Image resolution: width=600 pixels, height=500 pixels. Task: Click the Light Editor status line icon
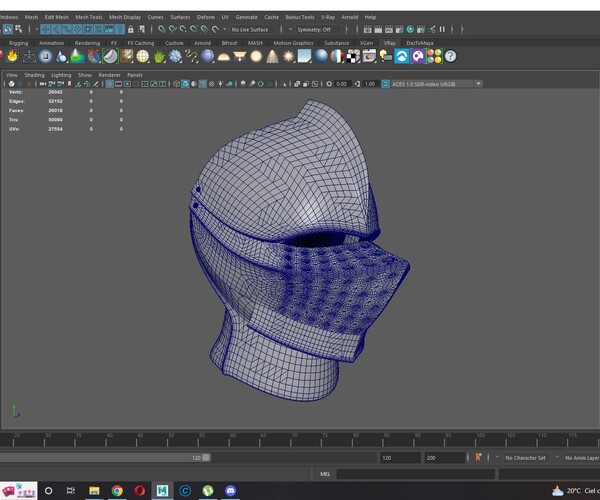coord(432,29)
